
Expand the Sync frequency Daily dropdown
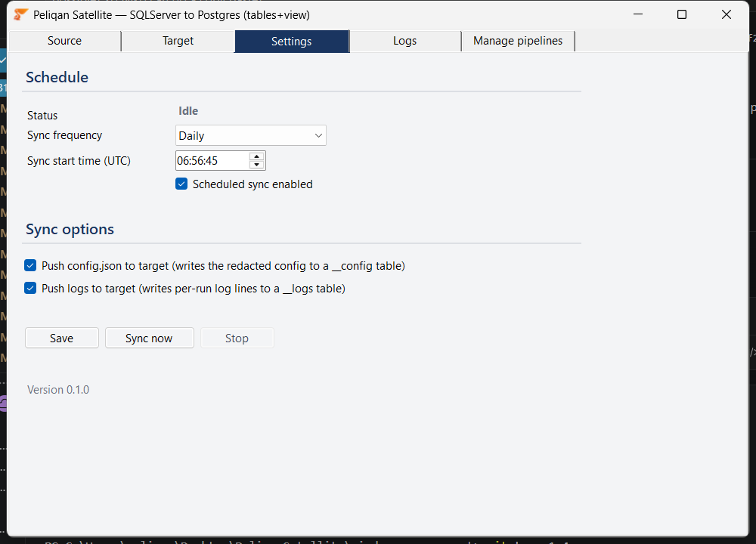251,135
